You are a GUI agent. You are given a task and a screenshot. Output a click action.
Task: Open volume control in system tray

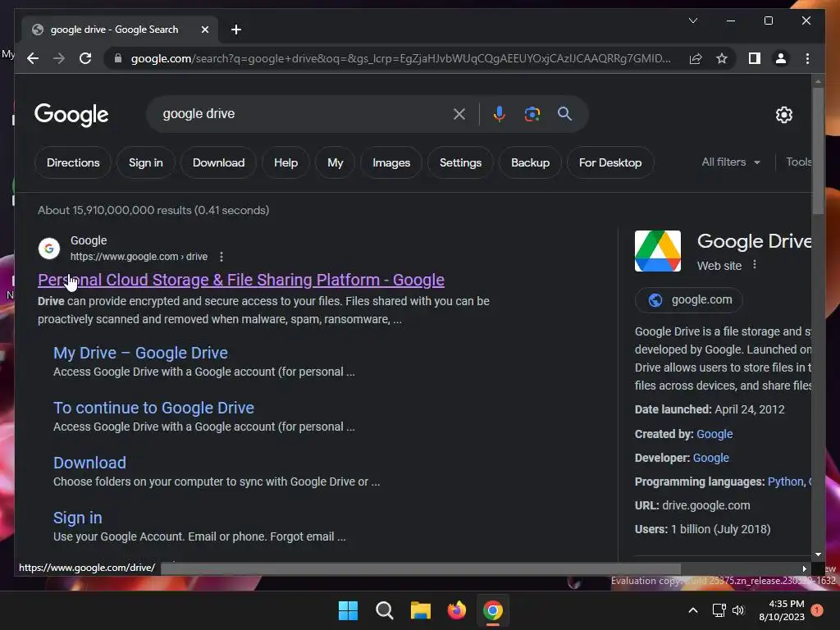click(738, 610)
